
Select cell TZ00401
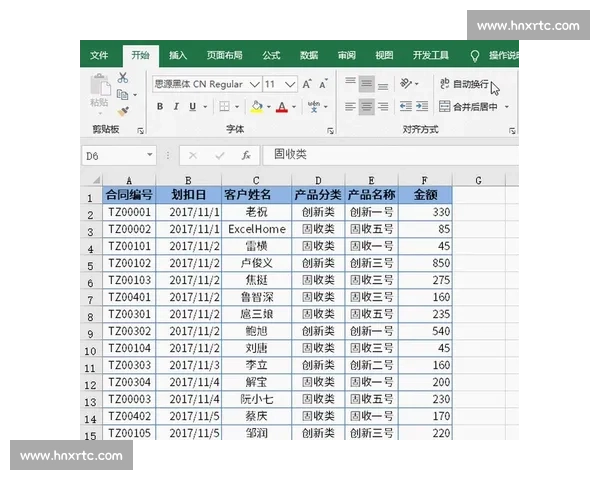[x=129, y=297]
